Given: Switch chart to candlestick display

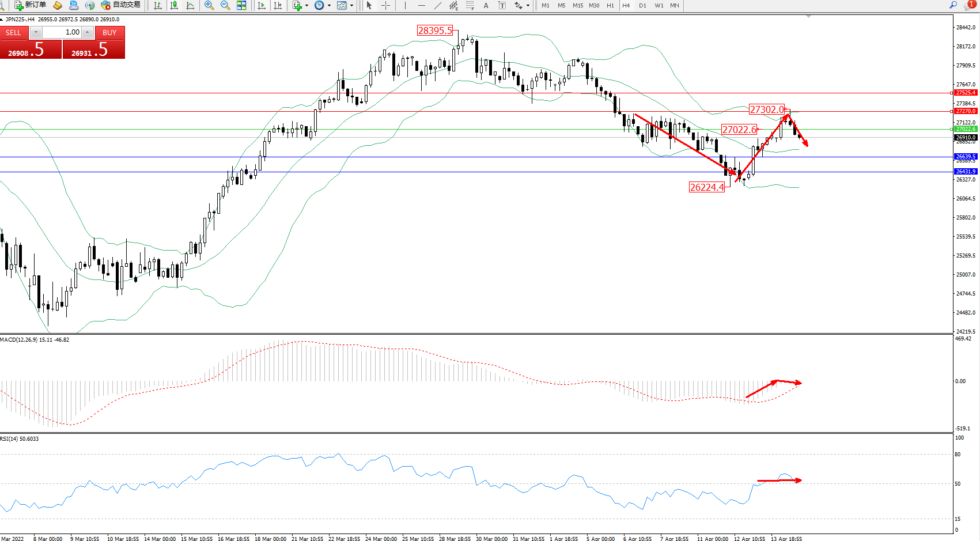Looking at the screenshot, I should [174, 5].
